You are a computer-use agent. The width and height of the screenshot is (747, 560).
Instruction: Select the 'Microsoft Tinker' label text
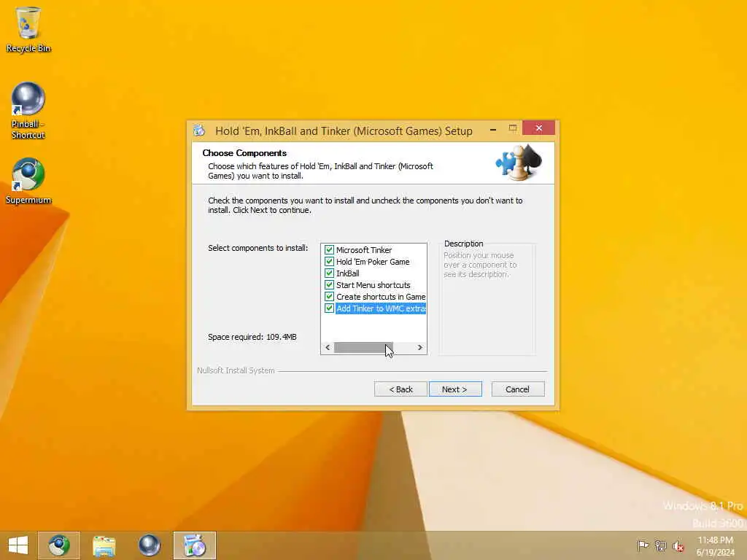(364, 249)
